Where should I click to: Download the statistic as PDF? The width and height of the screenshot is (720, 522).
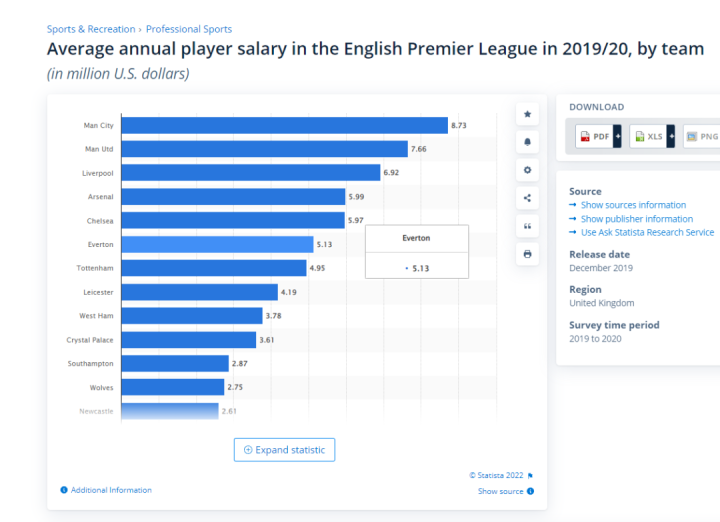tap(594, 136)
